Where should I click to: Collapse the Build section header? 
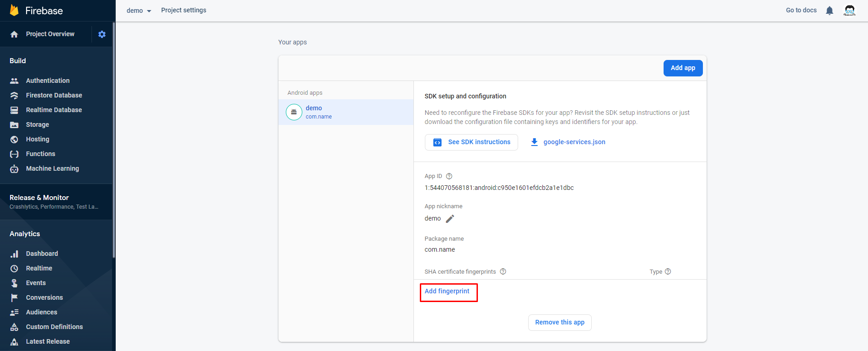pyautogui.click(x=18, y=61)
